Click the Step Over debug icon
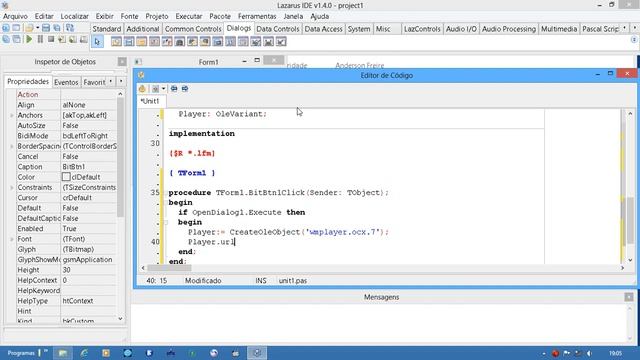The width and height of the screenshot is (640, 360). pyautogui.click(x=73, y=40)
